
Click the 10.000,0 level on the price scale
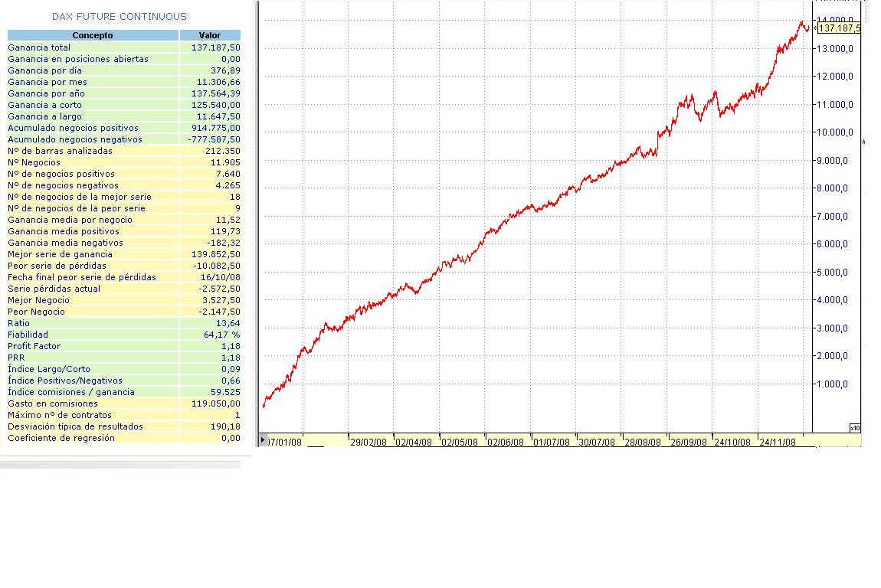[835, 132]
